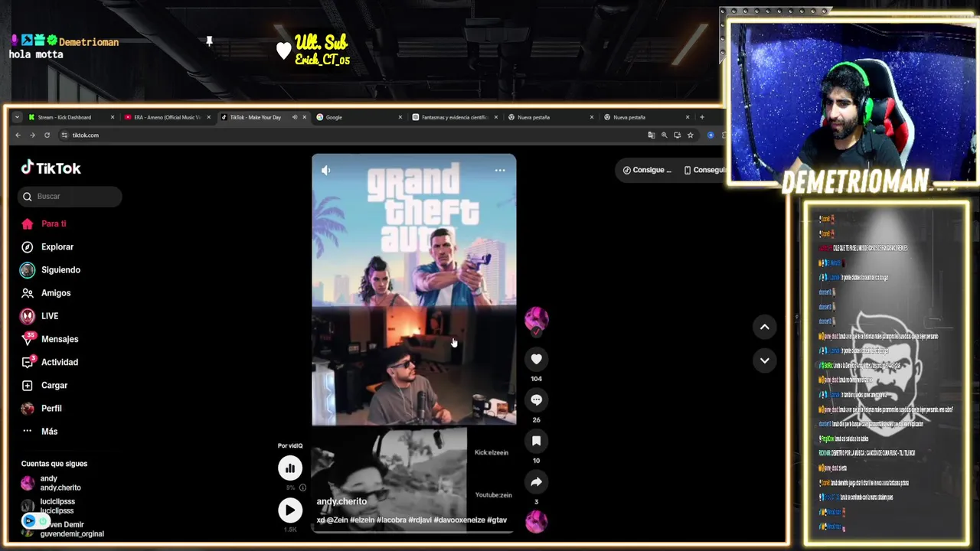Go to next video down chevron
The height and width of the screenshot is (551, 980).
point(764,360)
